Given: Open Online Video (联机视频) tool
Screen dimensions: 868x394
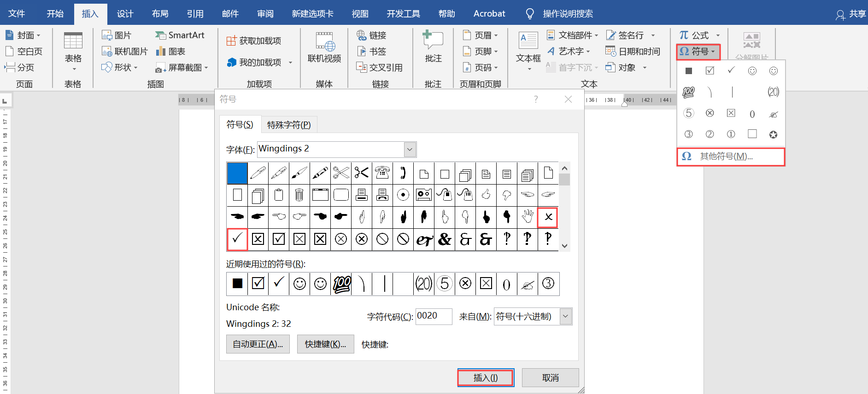Looking at the screenshot, I should click(x=324, y=46).
